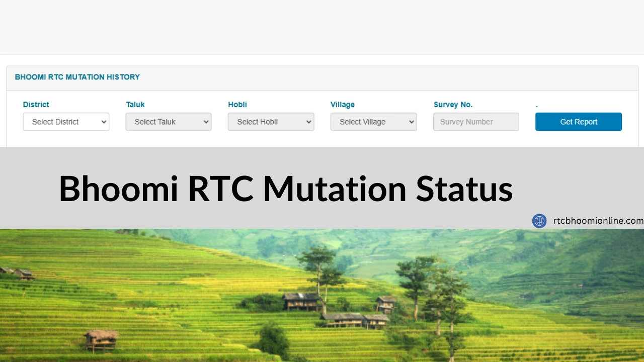
Task: Open the Select District dropdown
Action: [66, 122]
